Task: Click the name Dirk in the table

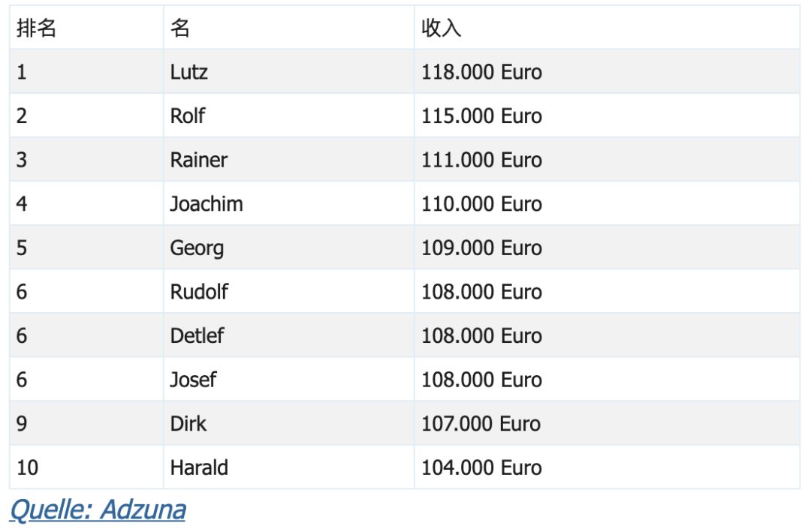Action: [188, 423]
